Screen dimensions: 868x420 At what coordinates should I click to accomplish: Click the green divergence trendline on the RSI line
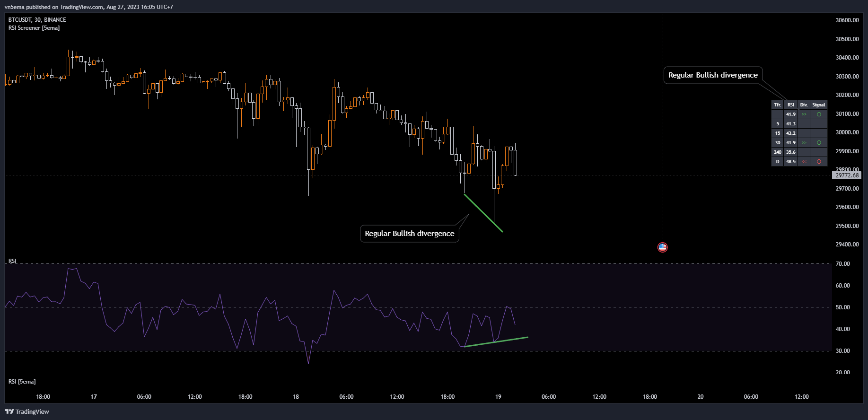coord(496,342)
